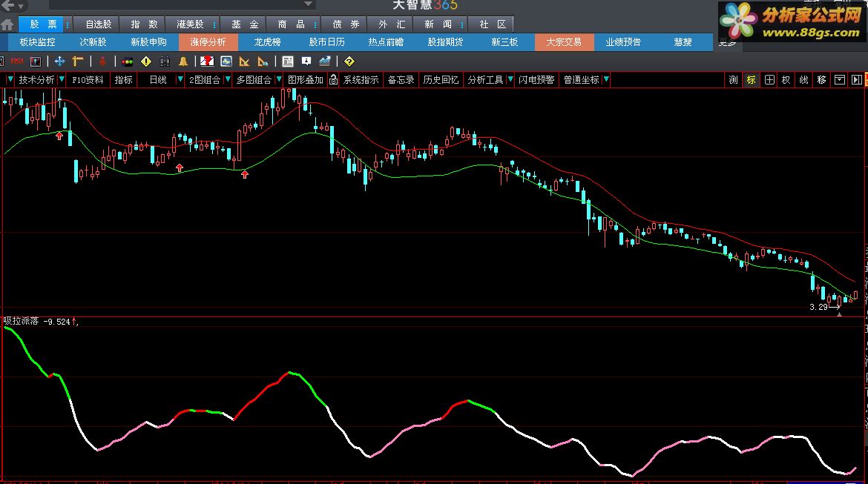Screen dimensions: 868x484
Task: Click the traffic light signal icon
Action: [128, 62]
